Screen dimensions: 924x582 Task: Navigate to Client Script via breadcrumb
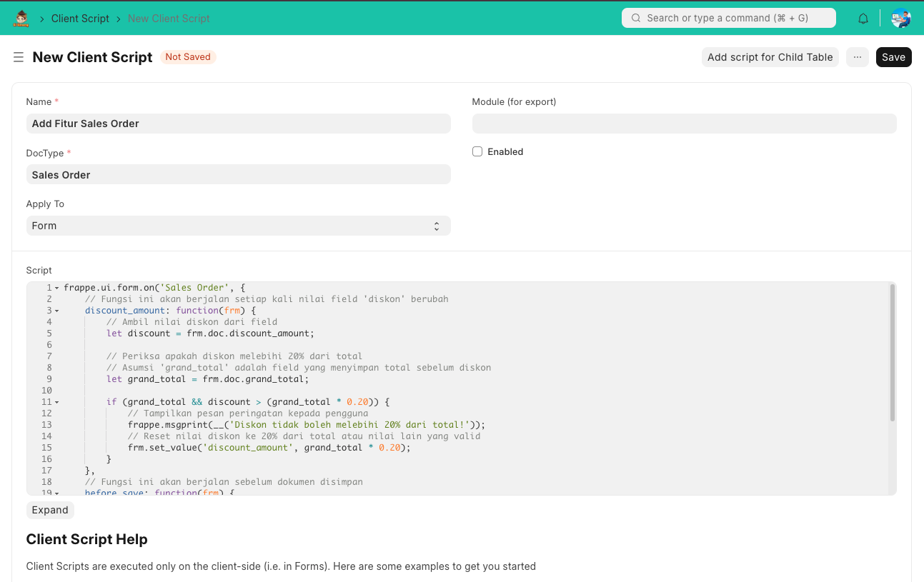(x=80, y=18)
